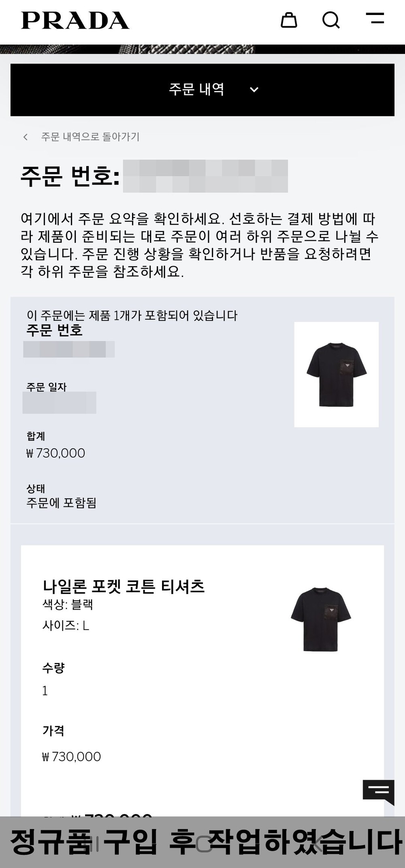Tap the Android home circle button

204,845
